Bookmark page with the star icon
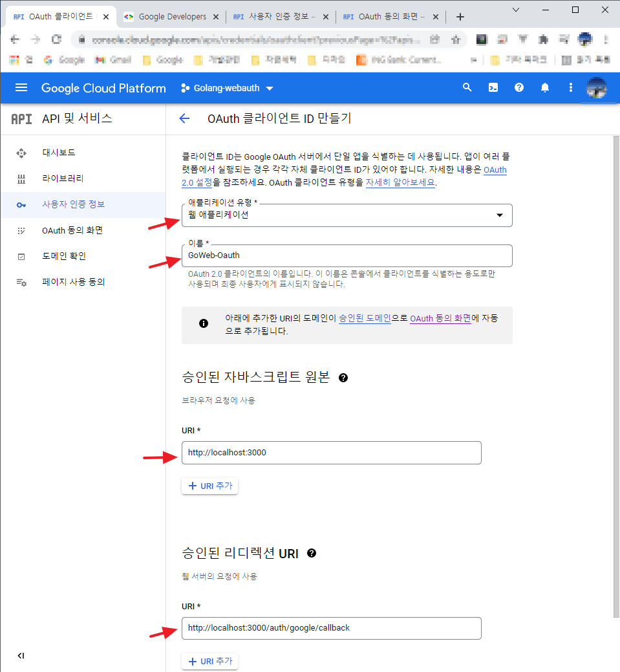The height and width of the screenshot is (672, 620). [456, 40]
